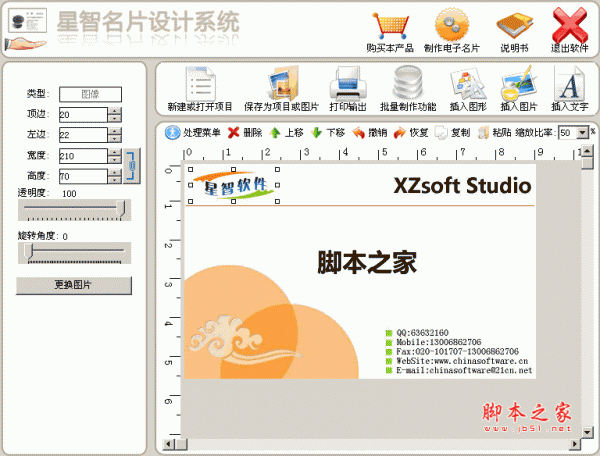600x456 pixels.
Task: Click the vertical scrollbar down arrow
Action: coord(587,433)
